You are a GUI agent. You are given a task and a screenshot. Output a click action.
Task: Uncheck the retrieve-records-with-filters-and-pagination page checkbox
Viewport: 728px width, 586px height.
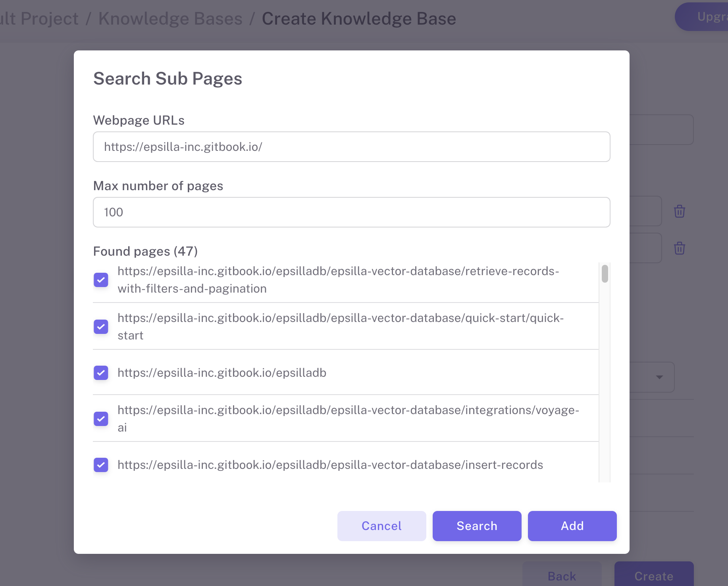click(x=101, y=280)
